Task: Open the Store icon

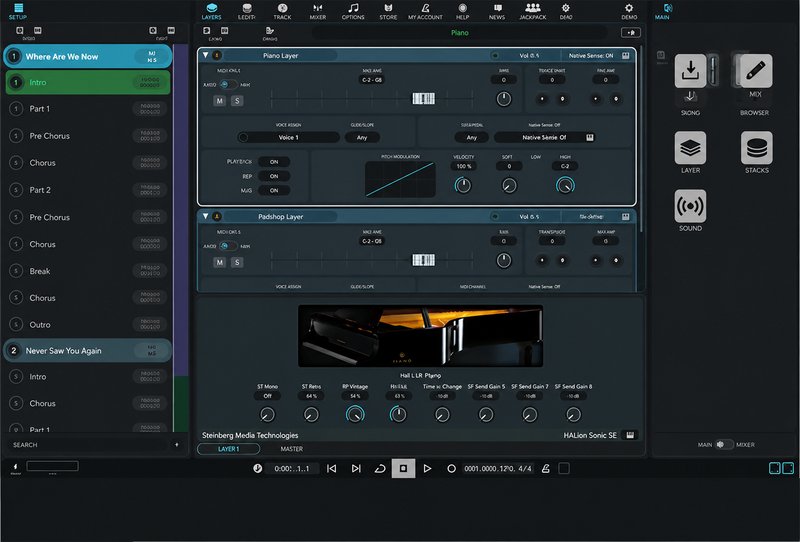Action: tap(388, 11)
